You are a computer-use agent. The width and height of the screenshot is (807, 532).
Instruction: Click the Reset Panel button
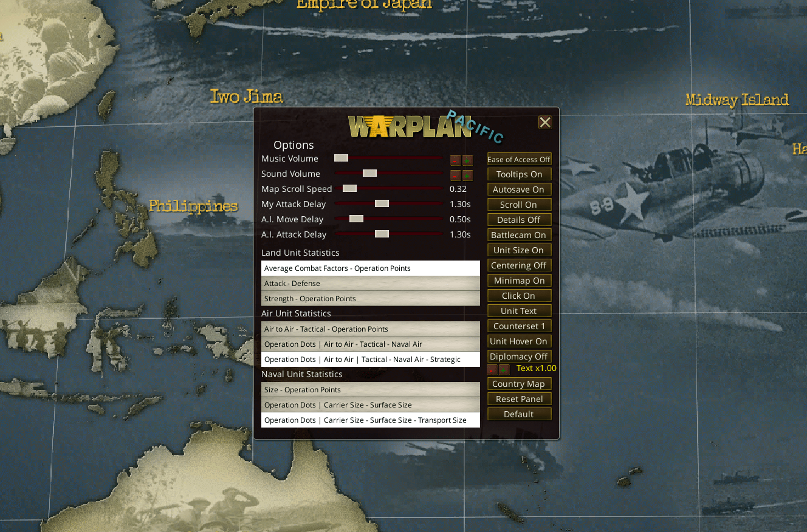[519, 399]
